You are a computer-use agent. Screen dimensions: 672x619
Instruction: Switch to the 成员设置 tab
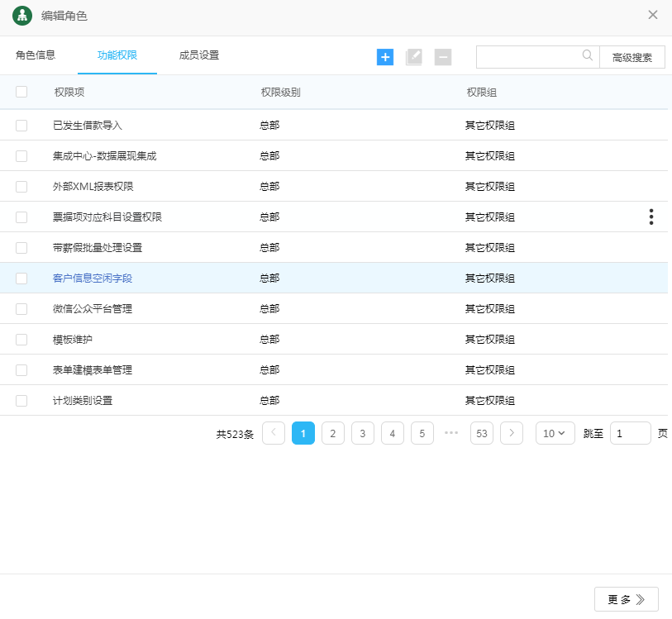coord(199,55)
